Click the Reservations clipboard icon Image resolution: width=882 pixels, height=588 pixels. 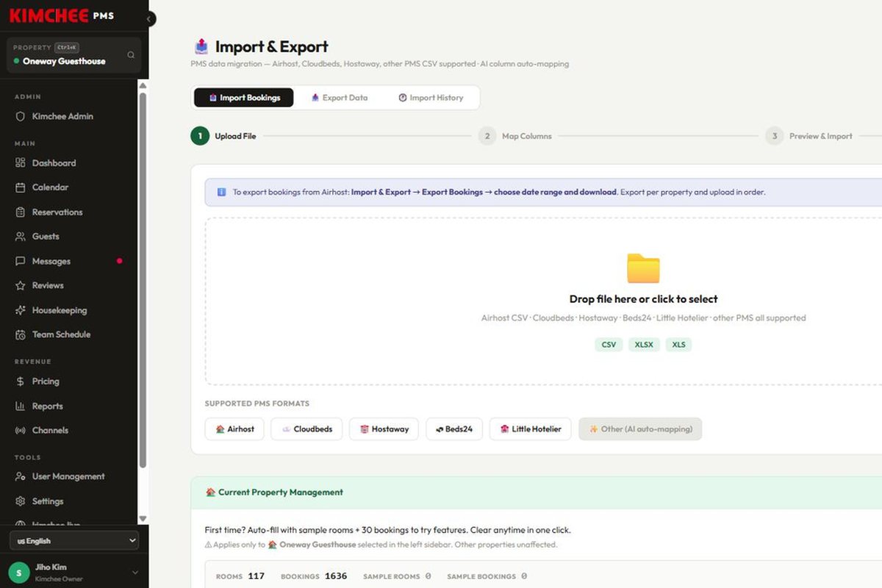tap(21, 212)
